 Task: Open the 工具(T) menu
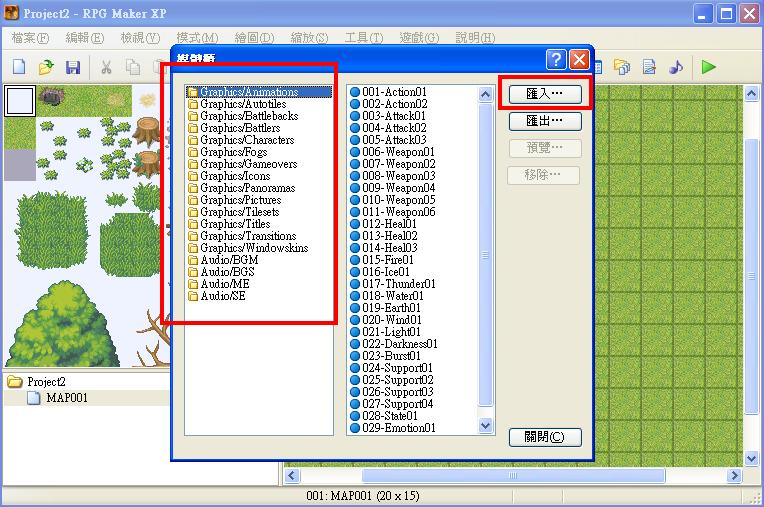tap(364, 38)
